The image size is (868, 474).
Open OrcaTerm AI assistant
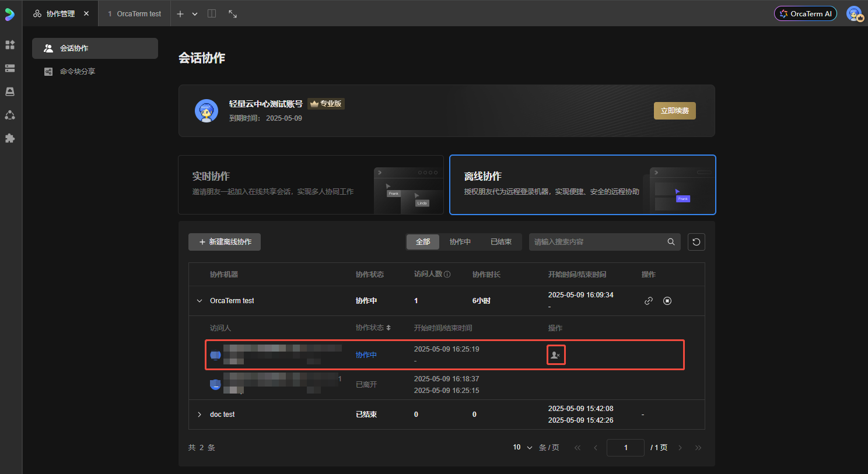(x=806, y=13)
